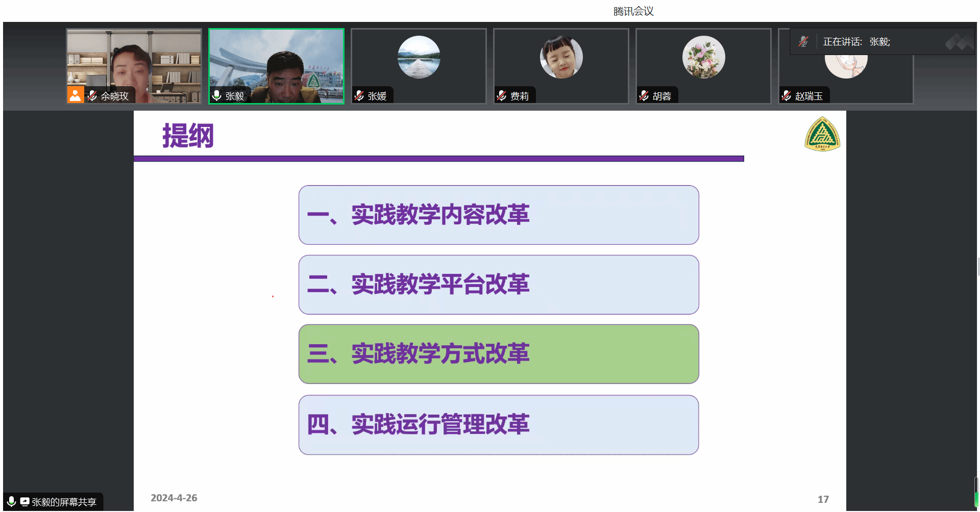Click the muted mic icon in the speaking bar
This screenshot has width=980, height=512.
pos(803,42)
